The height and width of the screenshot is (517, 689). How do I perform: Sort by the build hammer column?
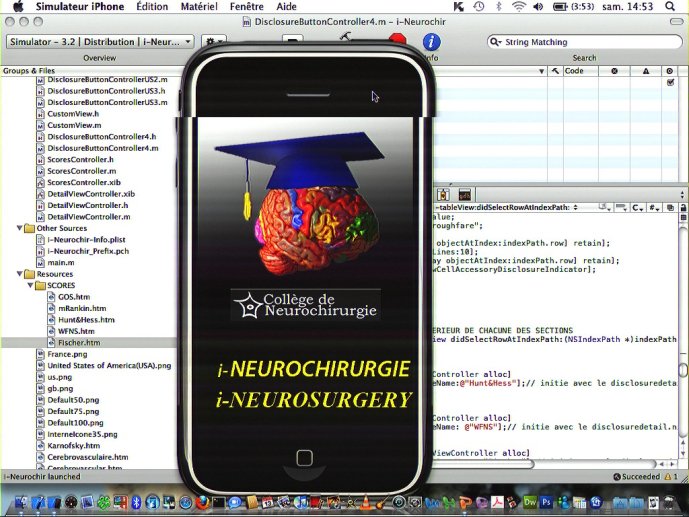[555, 71]
